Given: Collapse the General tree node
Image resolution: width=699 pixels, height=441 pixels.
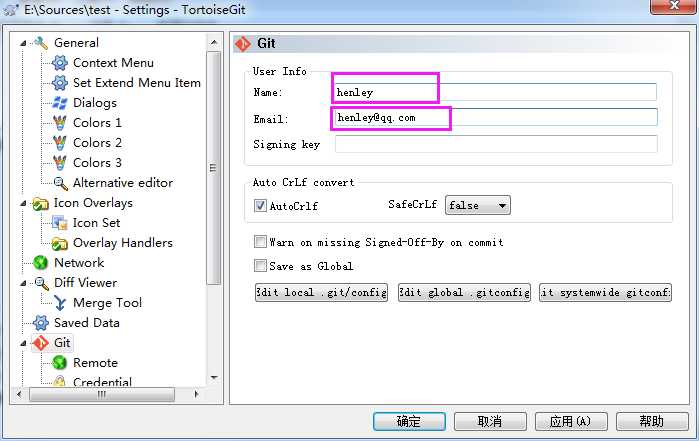Looking at the screenshot, I should [x=23, y=43].
